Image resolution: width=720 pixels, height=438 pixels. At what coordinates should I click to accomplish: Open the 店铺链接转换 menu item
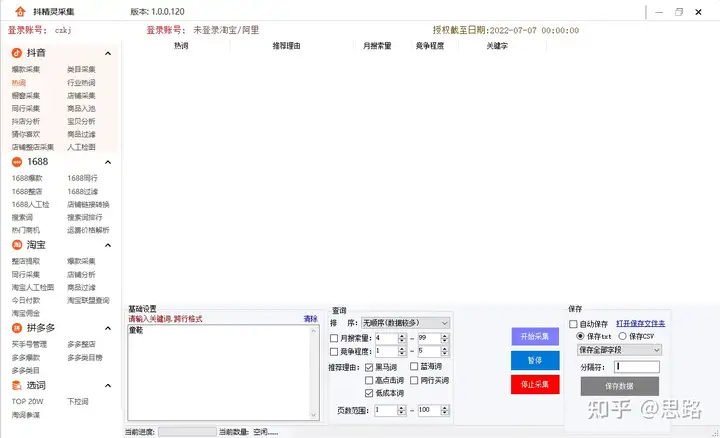(88, 204)
